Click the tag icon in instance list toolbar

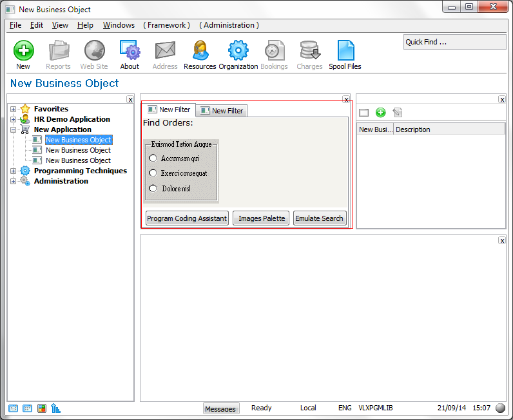click(398, 113)
